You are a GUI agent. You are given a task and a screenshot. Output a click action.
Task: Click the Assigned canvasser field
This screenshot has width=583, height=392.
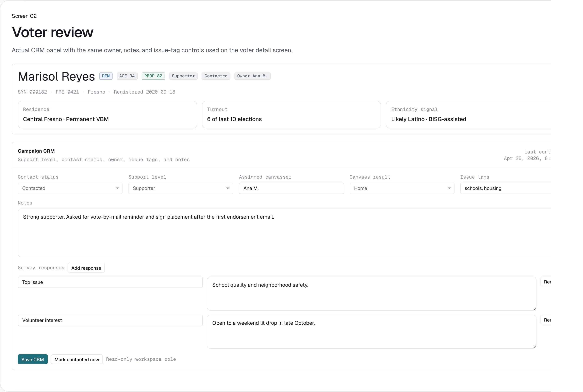pos(291,188)
